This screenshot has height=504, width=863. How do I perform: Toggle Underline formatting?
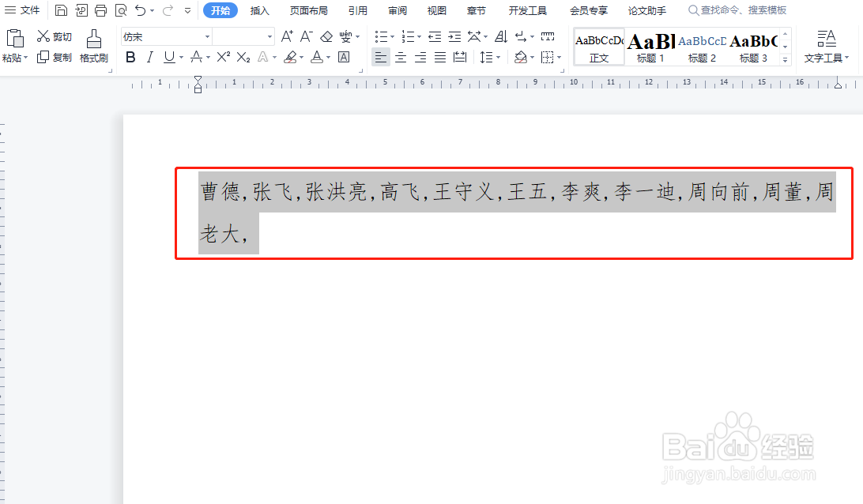click(x=169, y=57)
